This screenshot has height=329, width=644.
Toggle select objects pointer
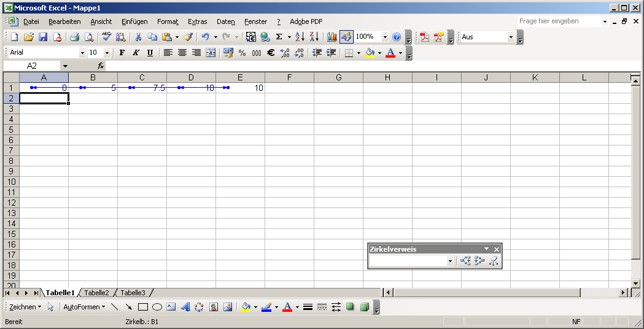point(50,307)
